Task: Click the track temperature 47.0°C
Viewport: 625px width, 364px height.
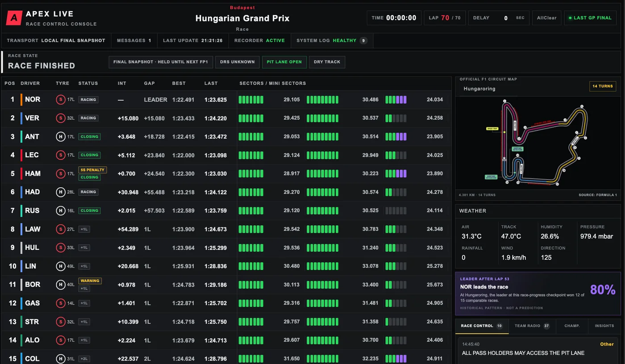Action: (x=511, y=236)
